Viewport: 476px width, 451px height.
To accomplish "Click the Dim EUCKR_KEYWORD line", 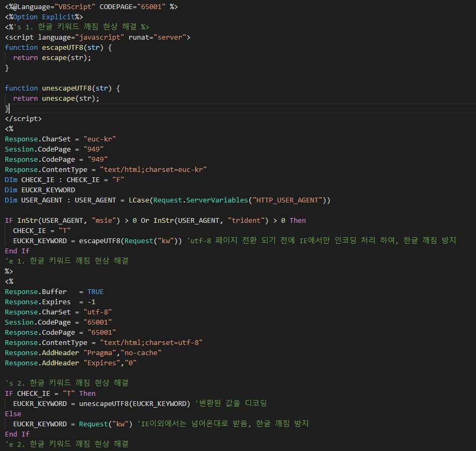I will click(40, 190).
